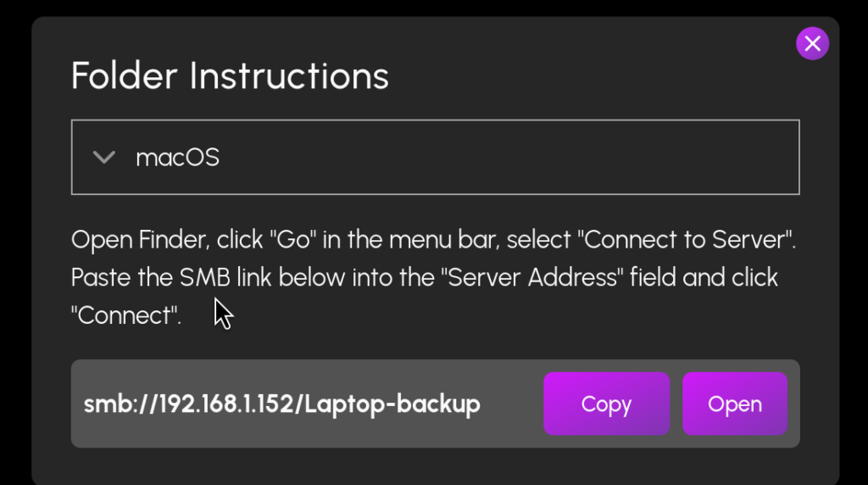Click the white X icon in purple circle
868x485 pixels.
812,43
